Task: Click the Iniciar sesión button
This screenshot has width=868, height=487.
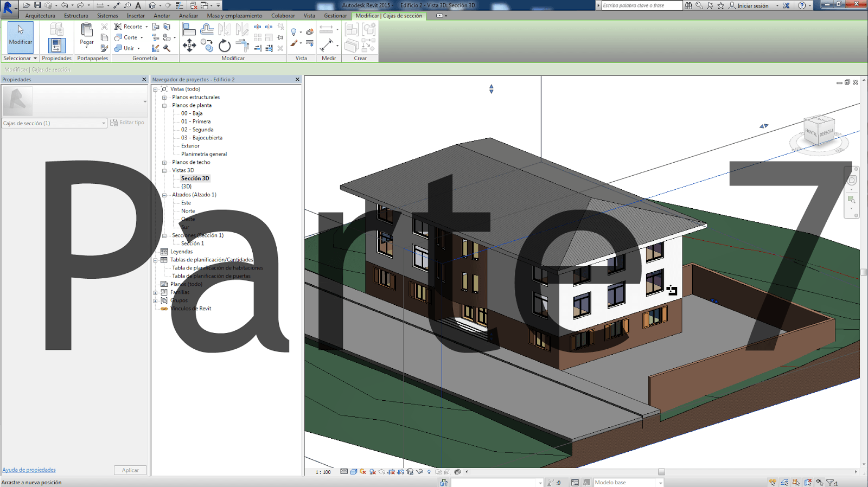Action: [753, 5]
